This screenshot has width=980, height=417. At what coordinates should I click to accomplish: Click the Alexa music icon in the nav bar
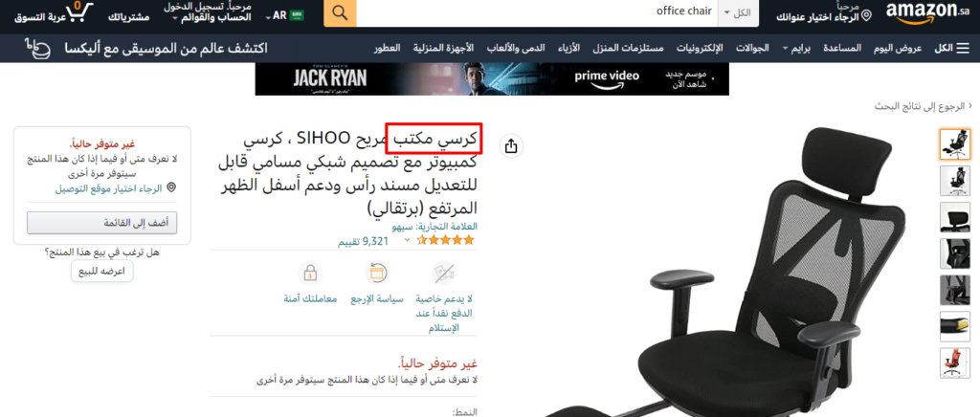pos(39,48)
